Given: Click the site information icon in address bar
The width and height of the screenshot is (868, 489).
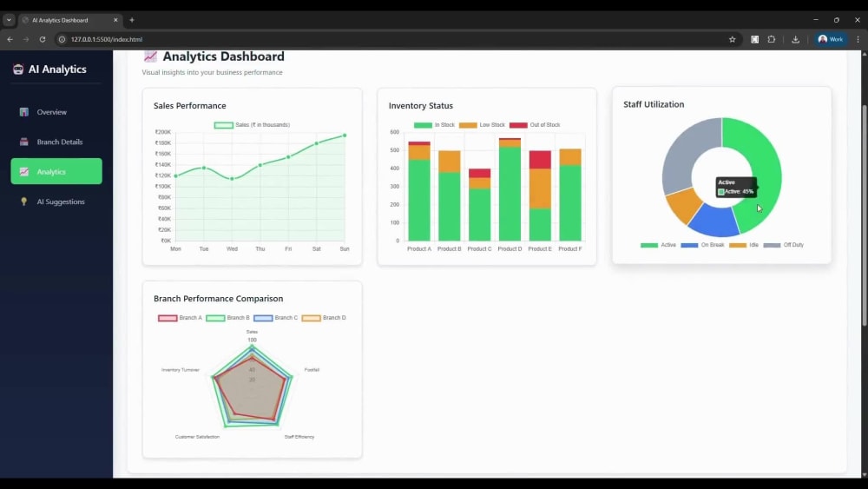Looking at the screenshot, I should tap(62, 39).
